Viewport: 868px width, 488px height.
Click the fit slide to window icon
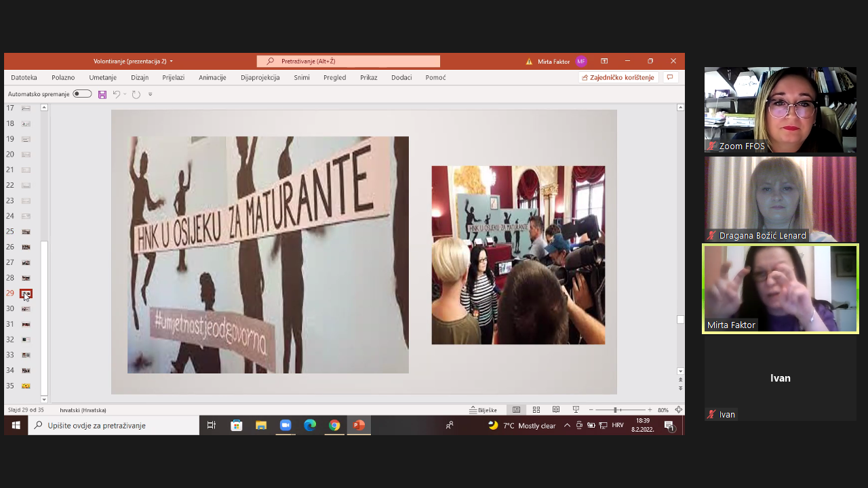678,410
